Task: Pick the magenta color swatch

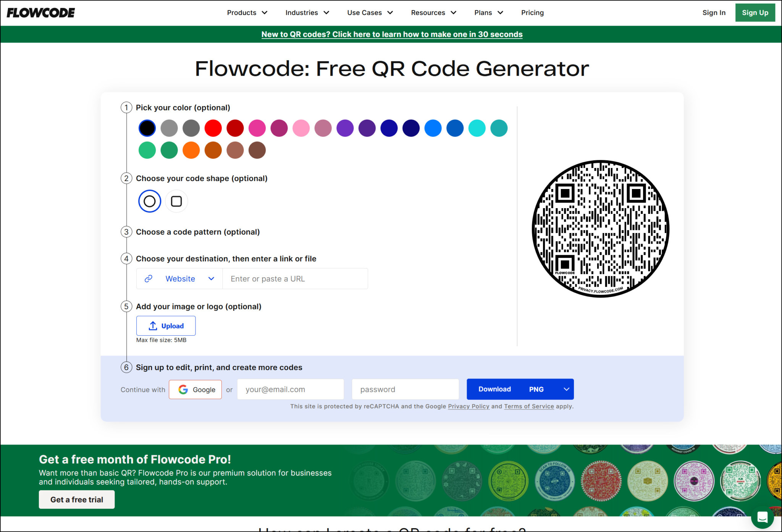Action: [x=279, y=128]
